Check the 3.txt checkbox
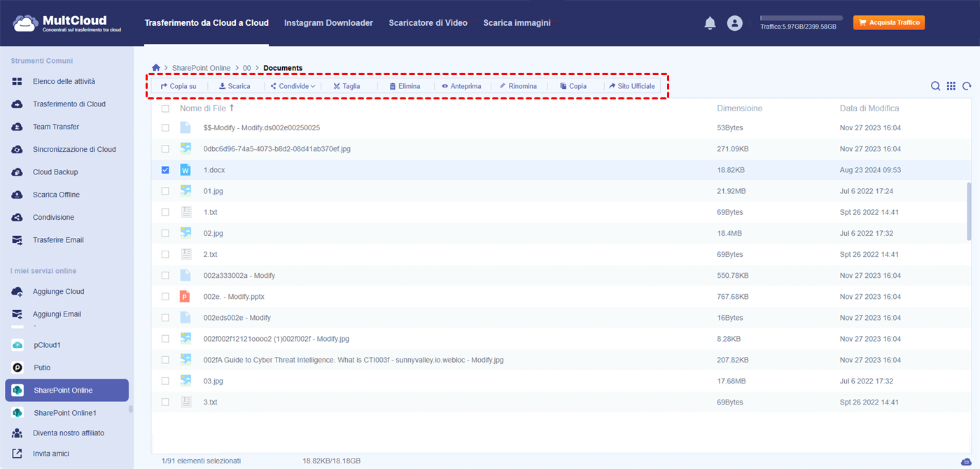Image resolution: width=980 pixels, height=469 pixels. coord(165,402)
